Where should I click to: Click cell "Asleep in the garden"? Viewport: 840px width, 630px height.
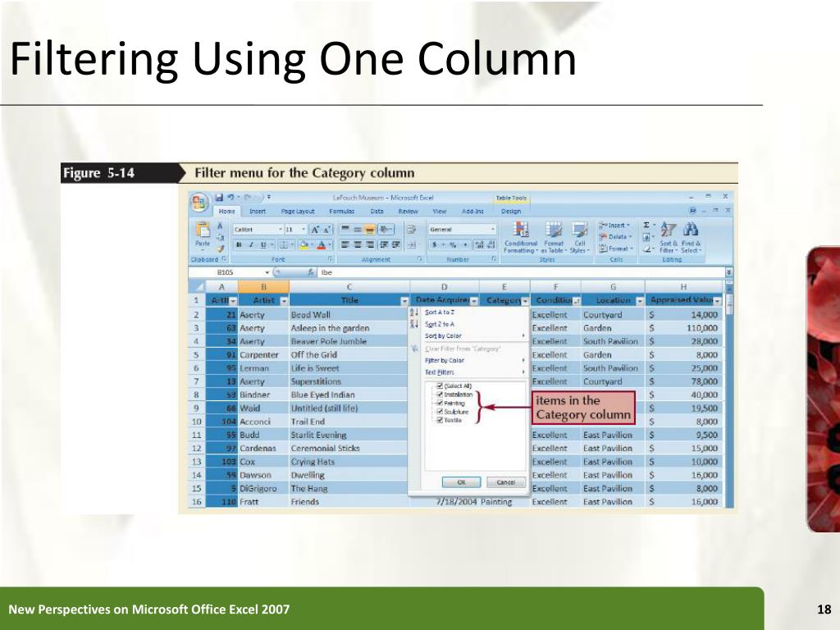pyautogui.click(x=348, y=328)
